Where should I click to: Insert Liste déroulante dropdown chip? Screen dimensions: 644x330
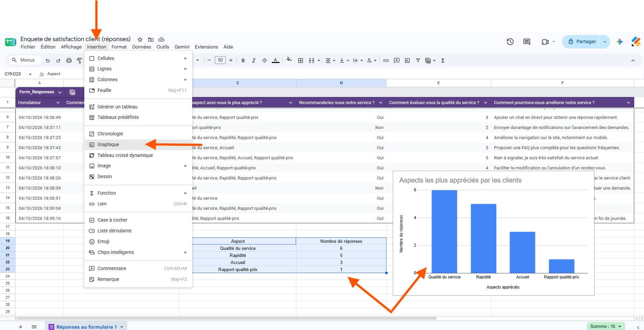pos(138,231)
